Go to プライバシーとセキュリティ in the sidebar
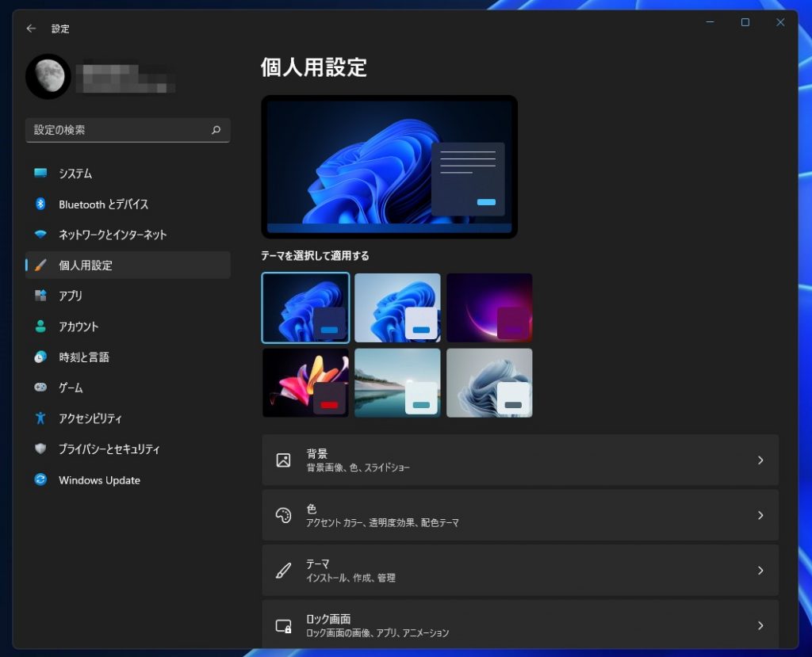 point(109,449)
